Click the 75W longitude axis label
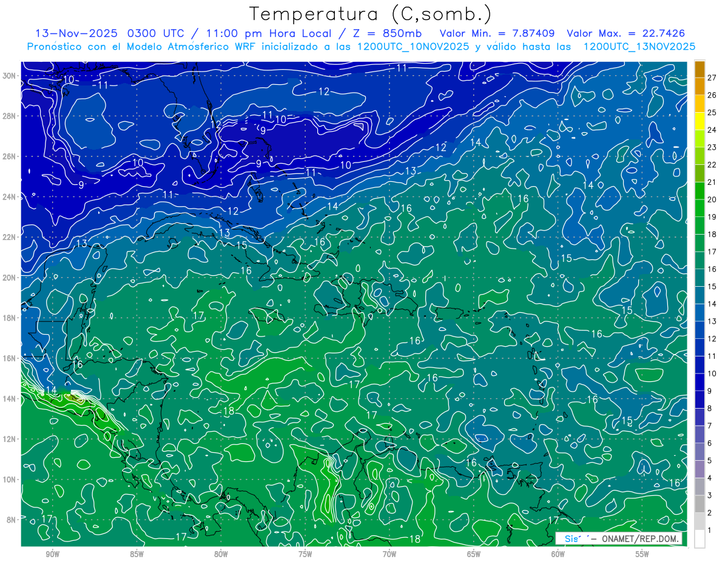Screen dimensions: 728x562 click(305, 554)
